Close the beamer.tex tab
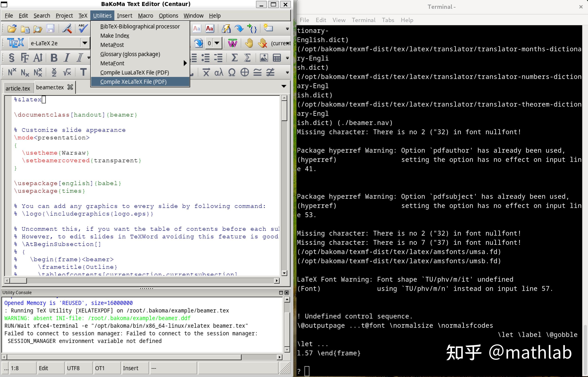Viewport: 588px width, 377px height. tap(70, 87)
